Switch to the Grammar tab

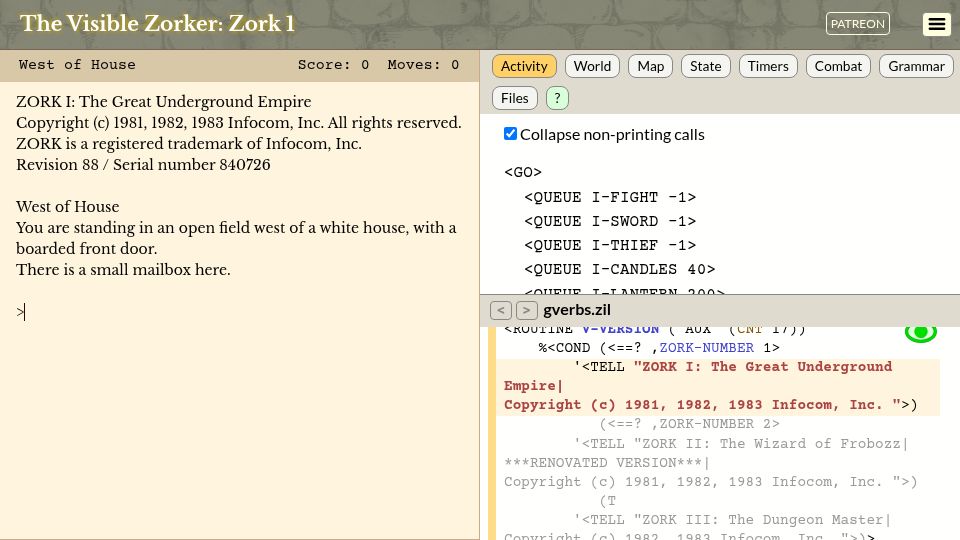(916, 66)
